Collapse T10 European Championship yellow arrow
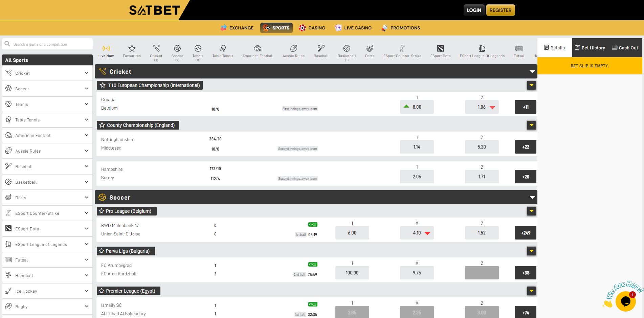The height and width of the screenshot is (318, 644). pos(531,85)
